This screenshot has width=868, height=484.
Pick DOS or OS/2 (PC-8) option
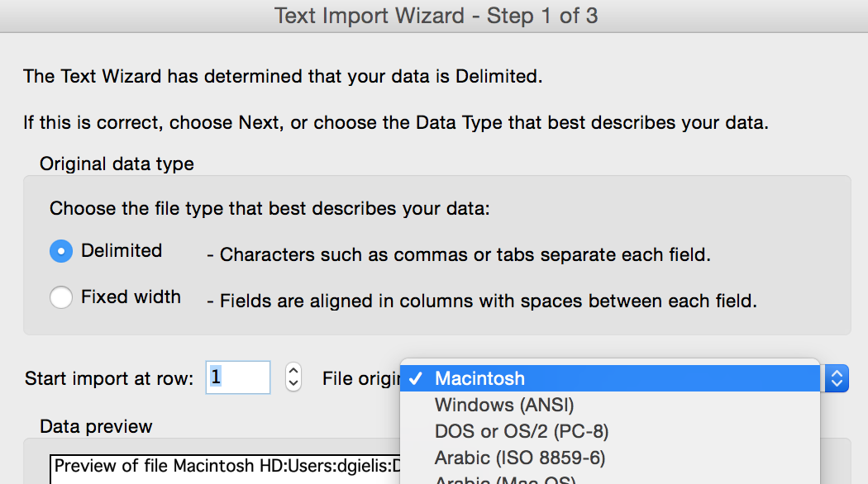click(522, 431)
